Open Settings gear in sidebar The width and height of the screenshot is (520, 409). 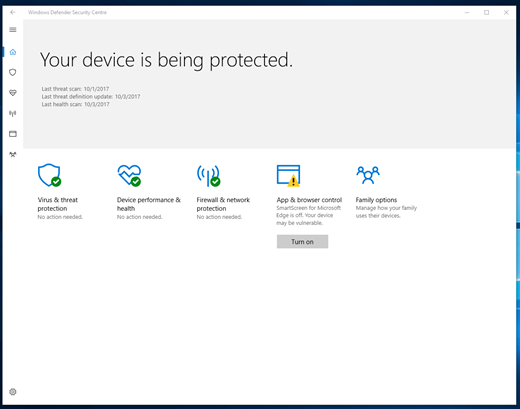point(13,392)
